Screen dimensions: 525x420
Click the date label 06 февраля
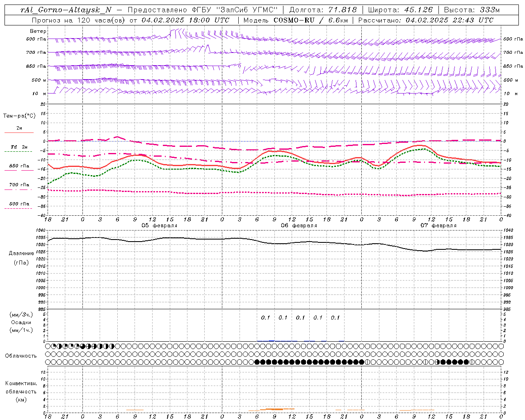299,226
